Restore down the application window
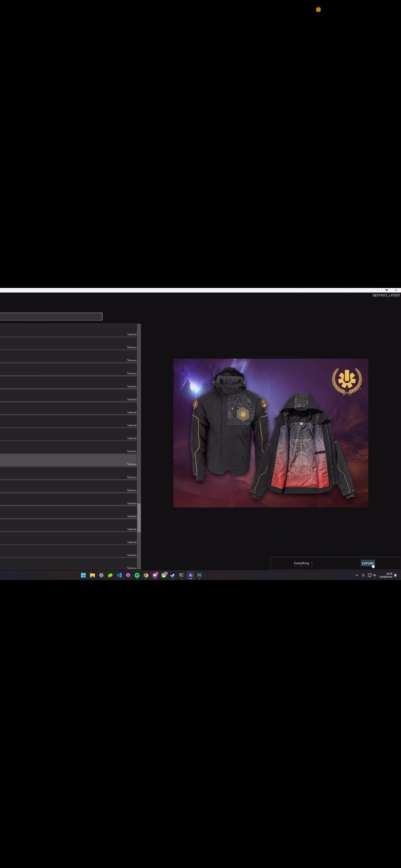Screen dimensions: 401x868 coord(387,290)
